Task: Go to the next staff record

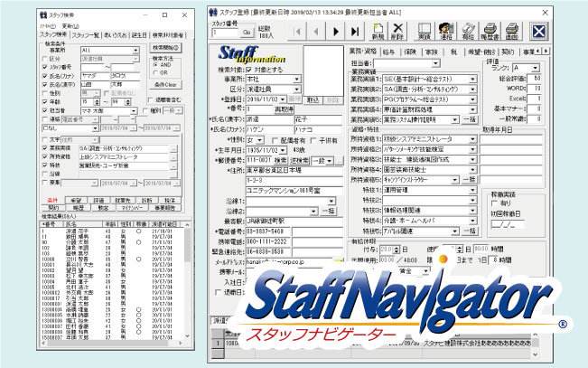Action: tap(336, 32)
